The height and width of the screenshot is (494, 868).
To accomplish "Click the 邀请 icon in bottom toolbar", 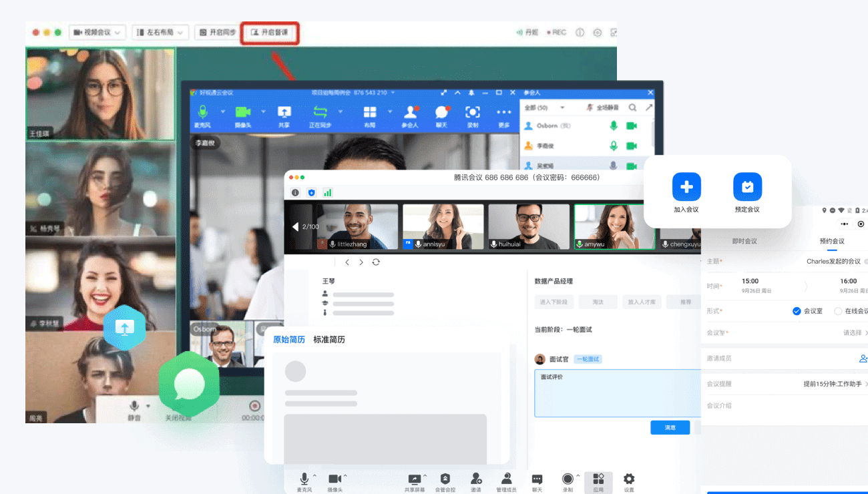I will pos(476,479).
